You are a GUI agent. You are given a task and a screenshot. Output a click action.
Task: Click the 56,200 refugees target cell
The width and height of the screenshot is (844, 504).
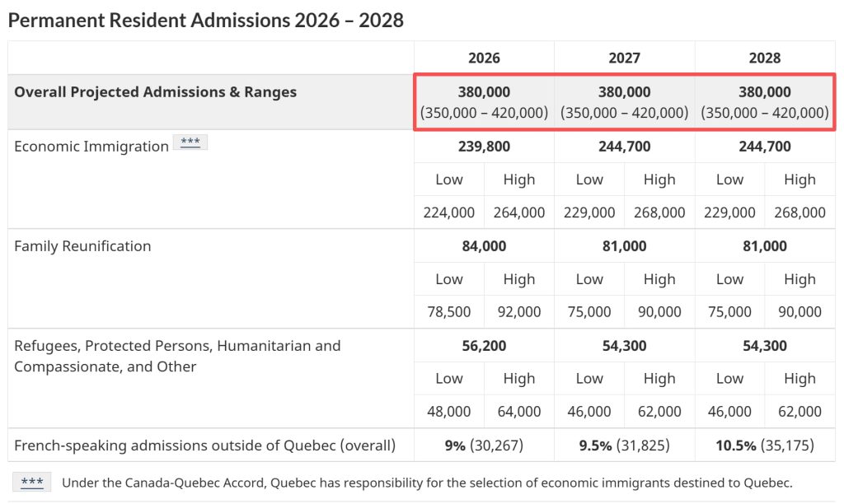pyautogui.click(x=484, y=346)
